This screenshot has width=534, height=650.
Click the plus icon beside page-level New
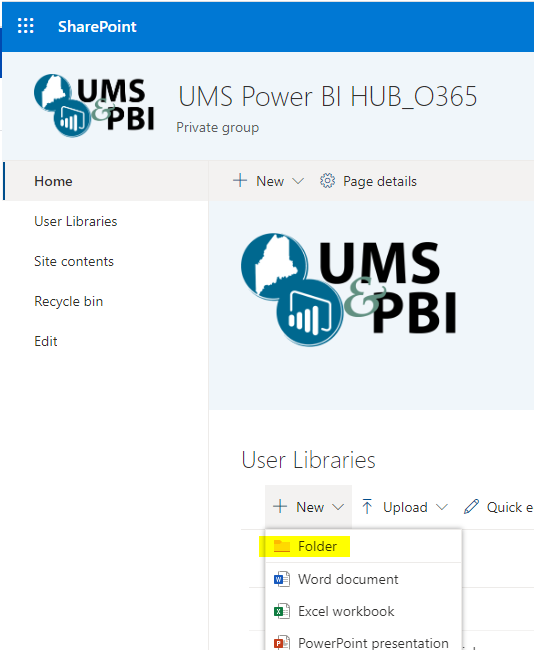tap(240, 180)
